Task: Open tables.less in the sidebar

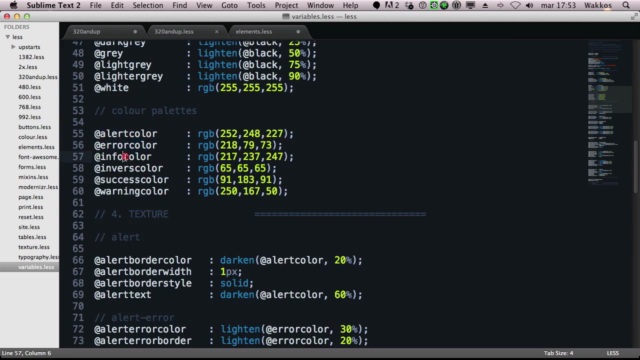Action: point(32,237)
